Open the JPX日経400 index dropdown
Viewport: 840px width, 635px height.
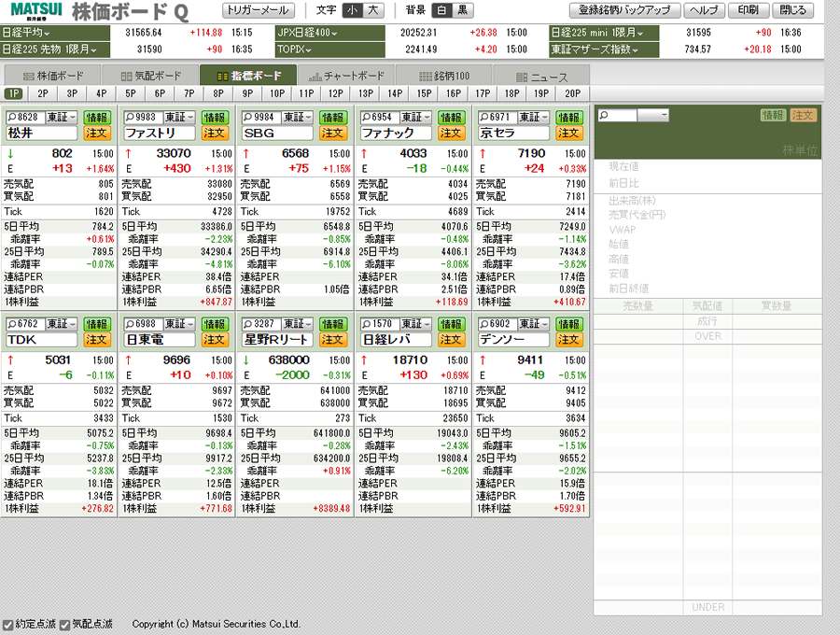[x=330, y=33]
